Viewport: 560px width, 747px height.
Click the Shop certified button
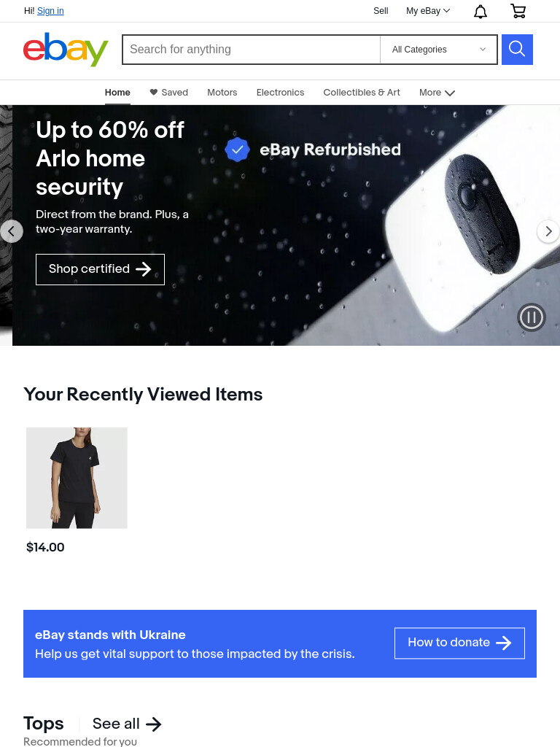click(x=100, y=270)
